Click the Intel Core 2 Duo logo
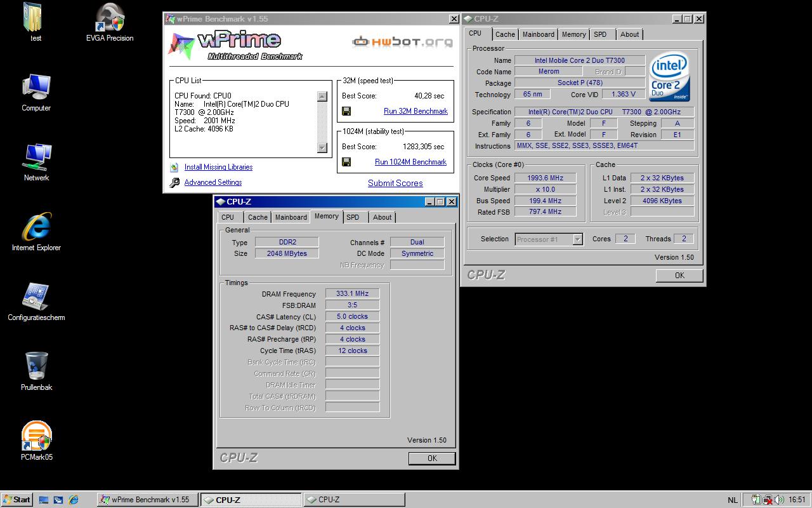The width and height of the screenshot is (812, 508). point(669,76)
